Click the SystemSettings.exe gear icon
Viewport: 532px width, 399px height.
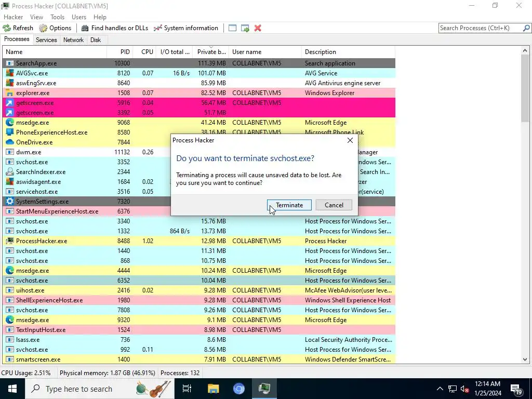coord(10,202)
